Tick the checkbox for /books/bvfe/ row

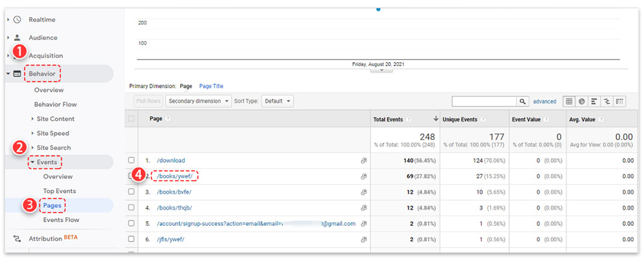pyautogui.click(x=131, y=192)
